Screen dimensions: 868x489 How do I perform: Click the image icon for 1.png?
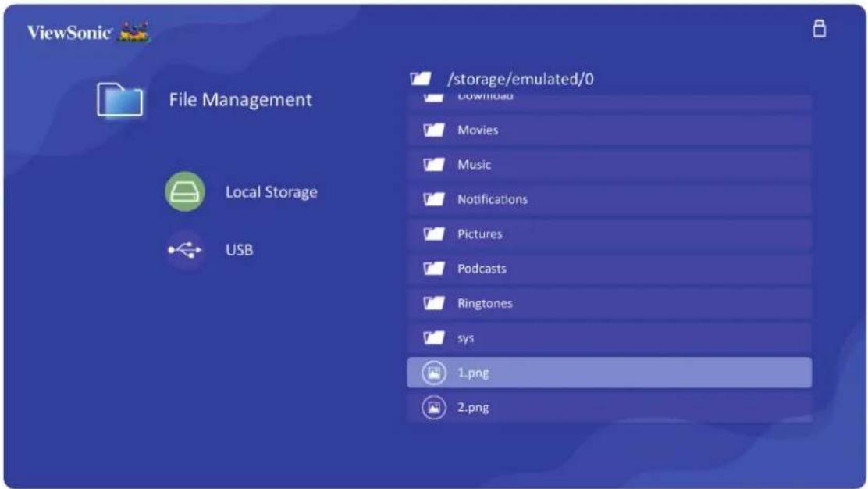pyautogui.click(x=434, y=373)
